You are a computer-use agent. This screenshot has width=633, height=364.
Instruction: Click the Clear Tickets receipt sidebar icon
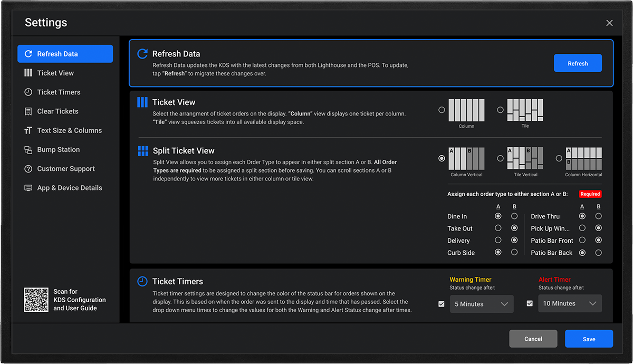pyautogui.click(x=28, y=111)
